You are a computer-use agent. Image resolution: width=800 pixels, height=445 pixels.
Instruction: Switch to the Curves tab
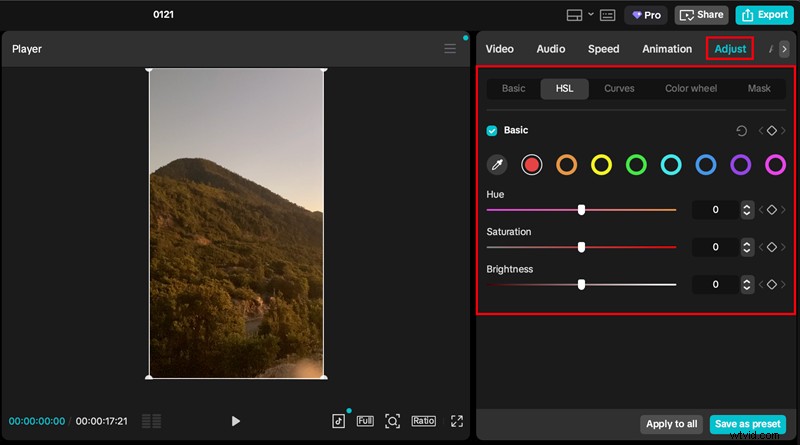click(x=619, y=89)
